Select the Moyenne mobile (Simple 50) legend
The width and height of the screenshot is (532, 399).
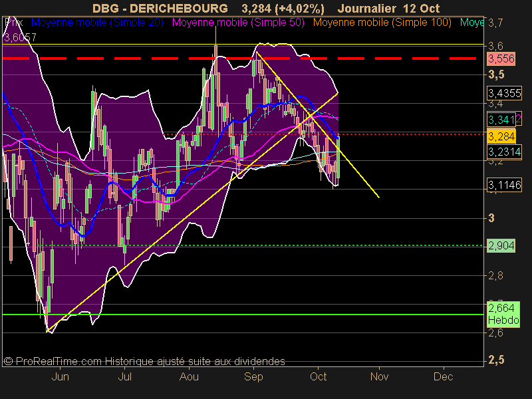tap(238, 23)
